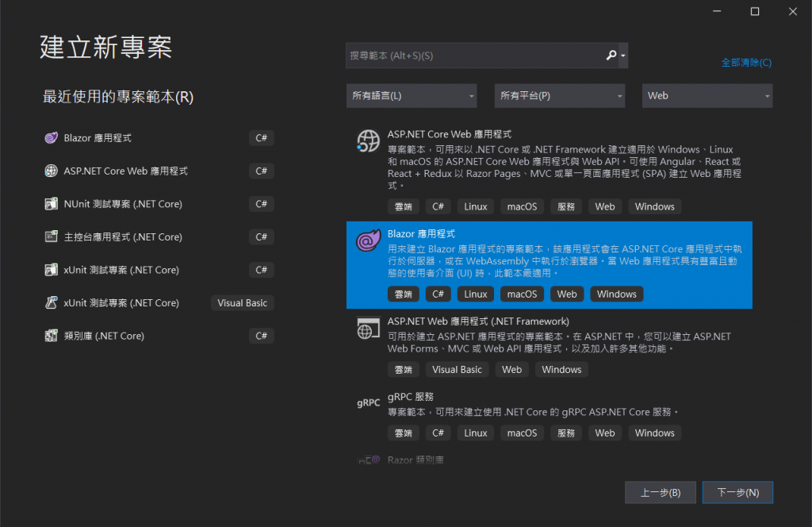812x527 pixels.
Task: Select the gRPC service template title
Action: coord(410,397)
